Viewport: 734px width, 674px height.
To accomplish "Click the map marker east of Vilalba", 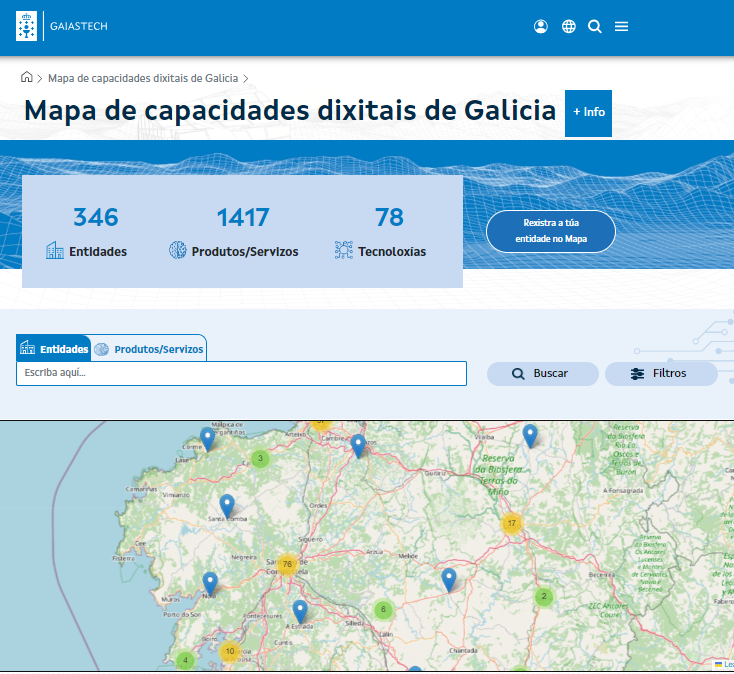I will 530,436.
